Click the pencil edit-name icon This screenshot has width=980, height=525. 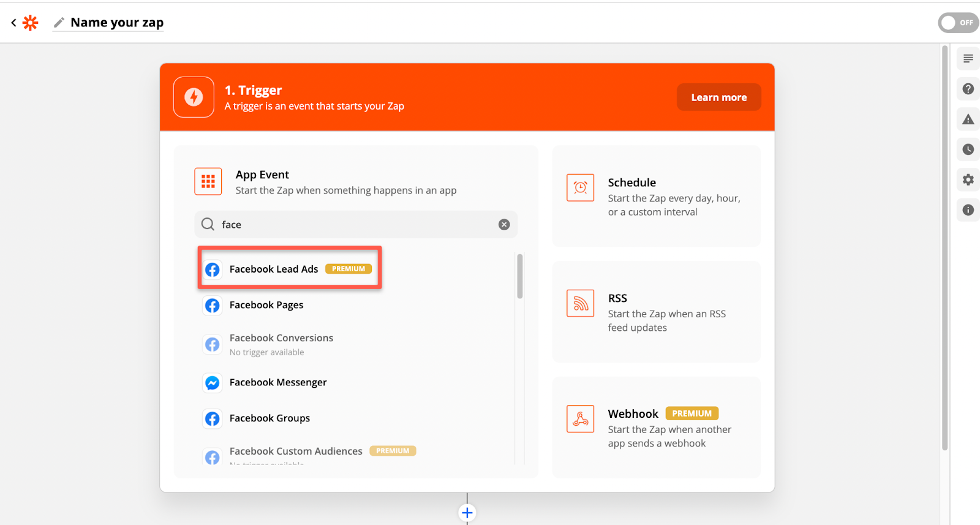(x=59, y=23)
